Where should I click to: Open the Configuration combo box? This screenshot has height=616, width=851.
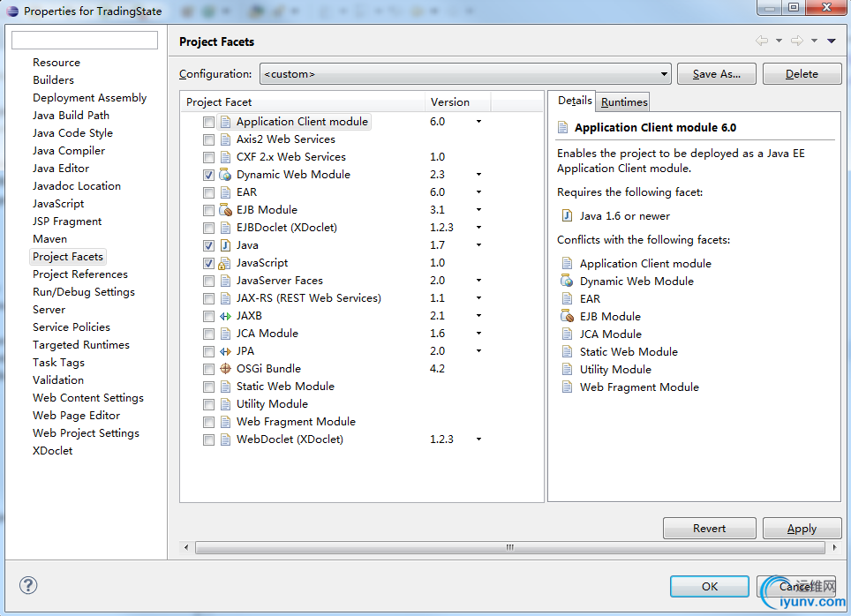[465, 74]
